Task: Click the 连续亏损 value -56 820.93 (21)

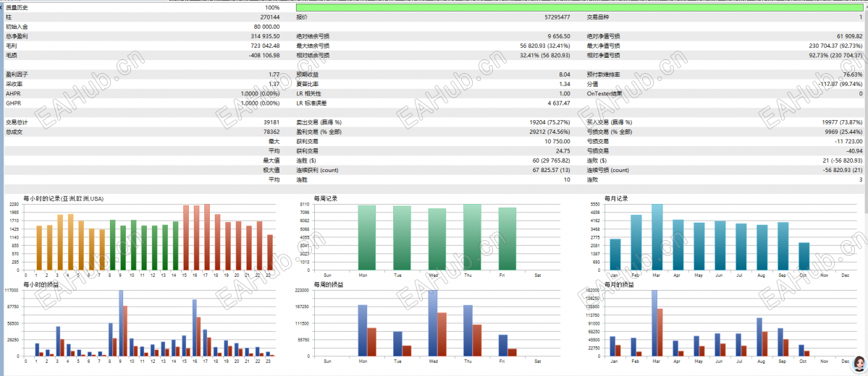Action: pyautogui.click(x=843, y=170)
